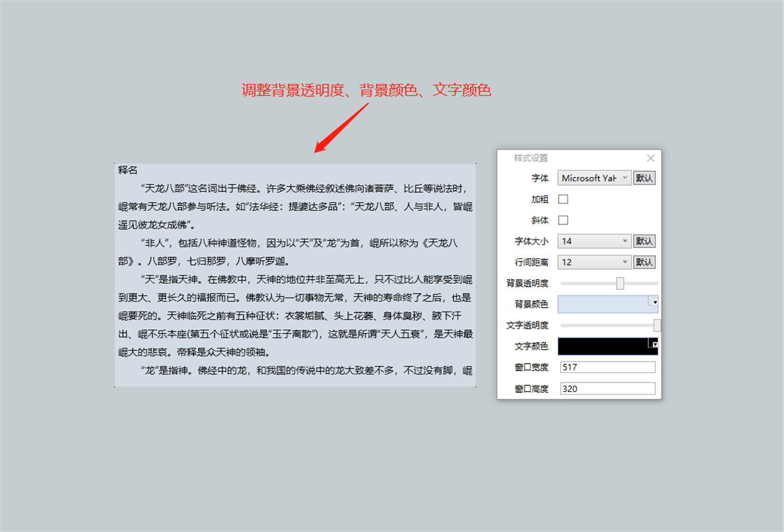Screen dimensions: 784x532
Task: Click the 背景透明度 slider handle
Action: coord(620,283)
